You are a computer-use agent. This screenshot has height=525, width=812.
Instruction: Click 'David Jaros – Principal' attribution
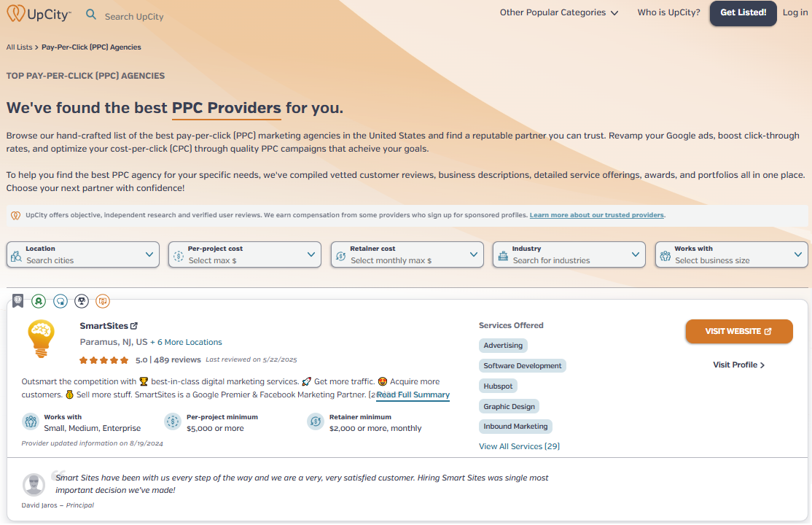pyautogui.click(x=58, y=505)
